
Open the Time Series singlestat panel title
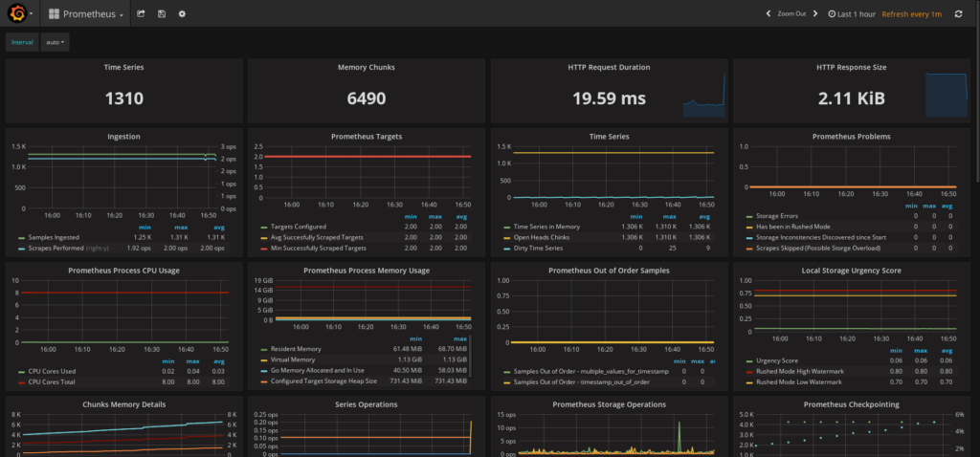point(123,67)
